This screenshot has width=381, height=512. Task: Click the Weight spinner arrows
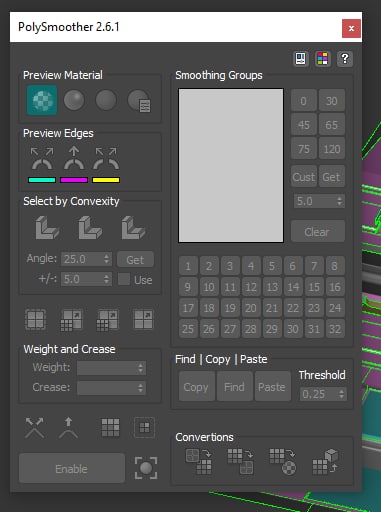click(x=141, y=368)
